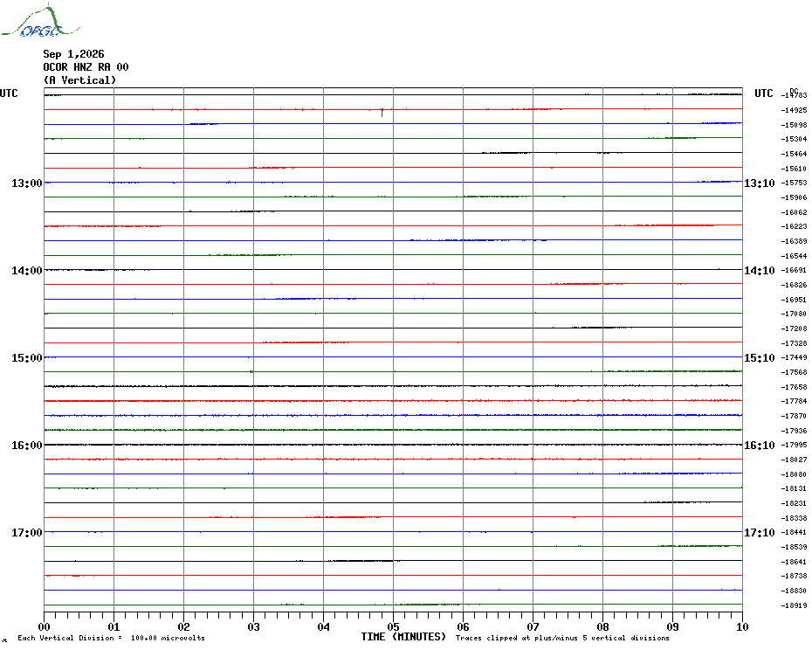This screenshot has height=650, width=812.
Task: Click the Traces clipped footer note
Action: pos(562,638)
